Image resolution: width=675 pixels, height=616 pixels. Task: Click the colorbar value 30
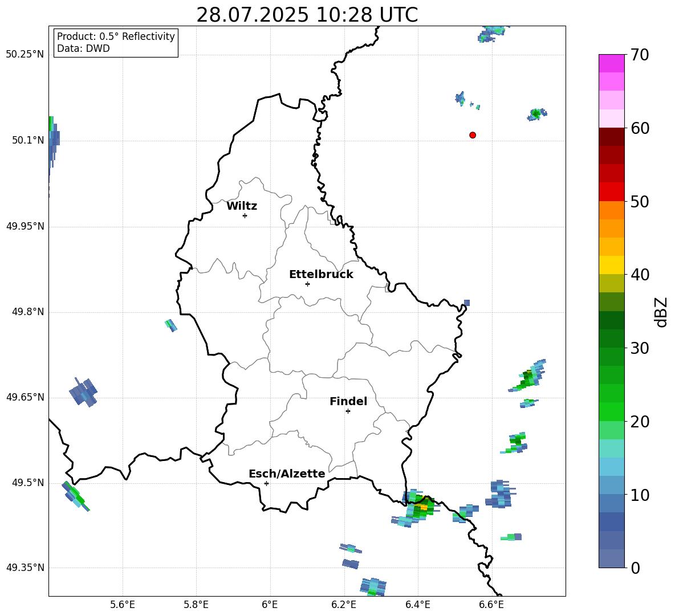[640, 348]
